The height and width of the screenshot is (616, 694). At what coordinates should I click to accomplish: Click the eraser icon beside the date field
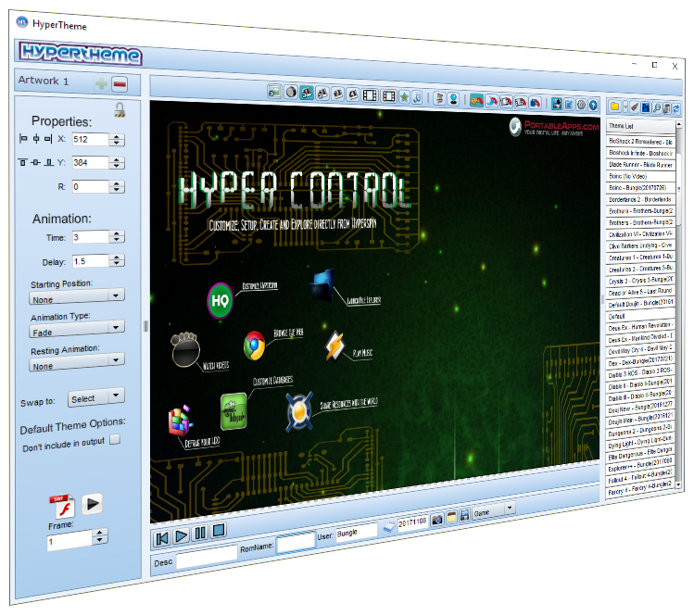pyautogui.click(x=389, y=526)
